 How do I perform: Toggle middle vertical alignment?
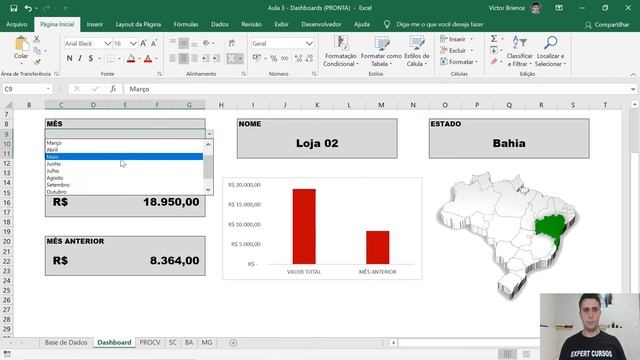tap(184, 43)
